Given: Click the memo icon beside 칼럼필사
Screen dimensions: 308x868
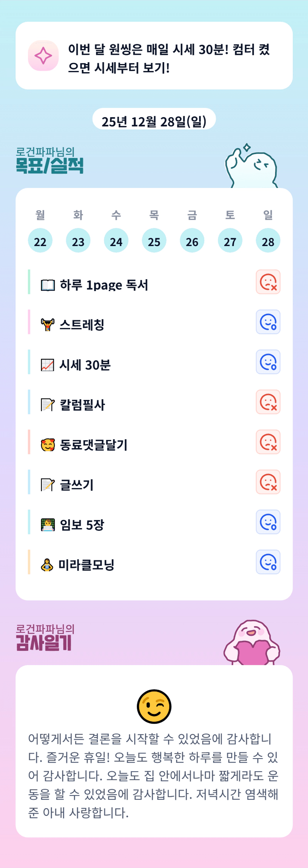Looking at the screenshot, I should pos(48,405).
